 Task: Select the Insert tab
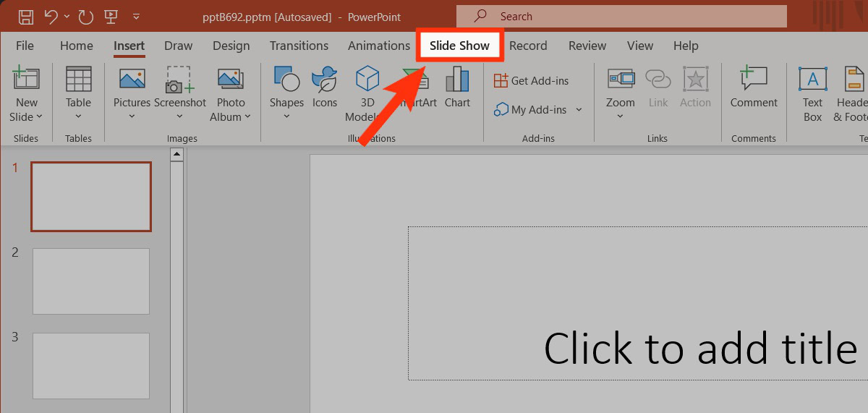(129, 46)
